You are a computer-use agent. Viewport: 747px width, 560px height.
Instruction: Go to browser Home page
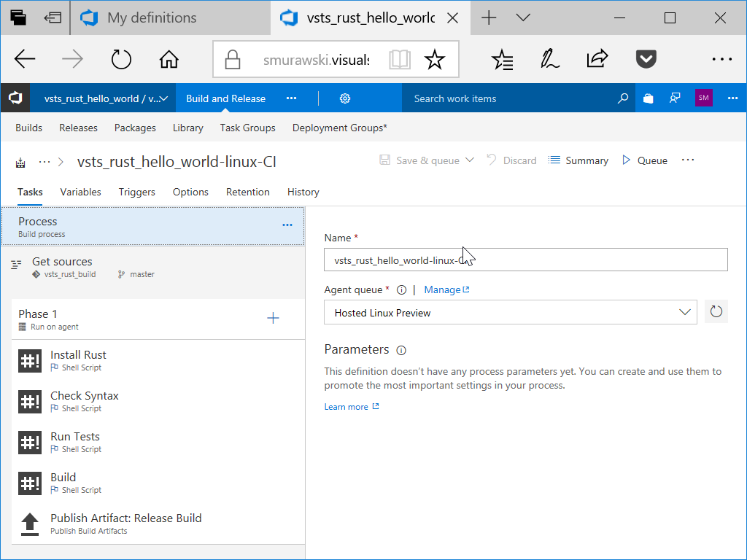pos(169,60)
